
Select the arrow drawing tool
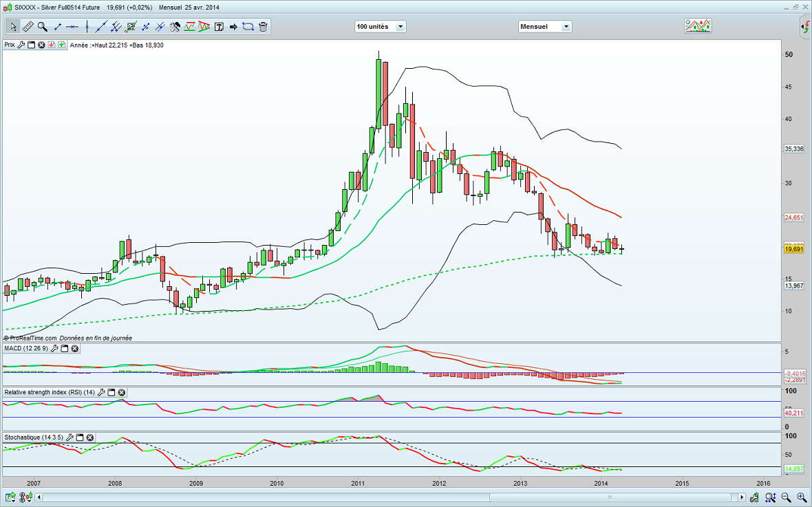coord(233,27)
